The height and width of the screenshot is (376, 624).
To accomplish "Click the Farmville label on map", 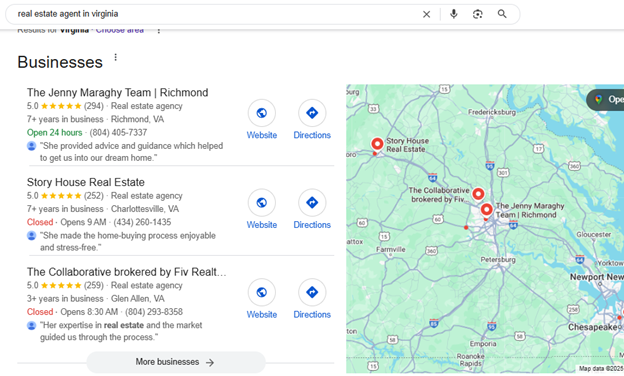I will pyautogui.click(x=390, y=249).
